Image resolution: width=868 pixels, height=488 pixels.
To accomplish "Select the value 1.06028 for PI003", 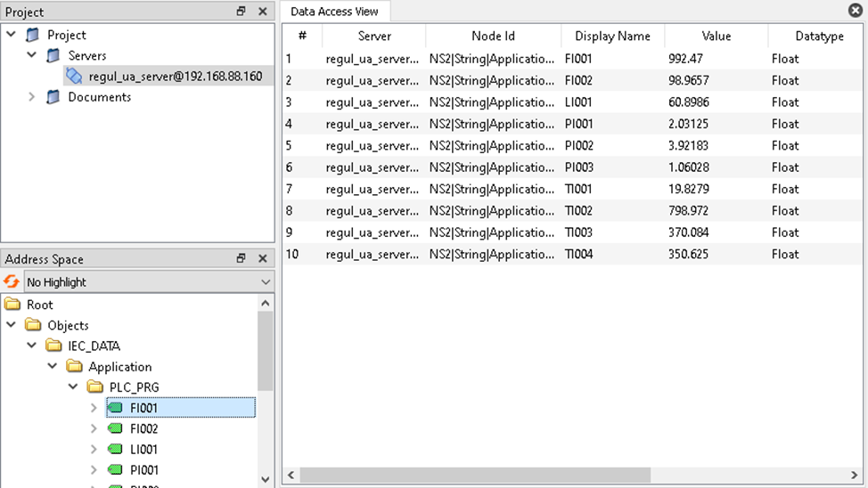I will [689, 167].
